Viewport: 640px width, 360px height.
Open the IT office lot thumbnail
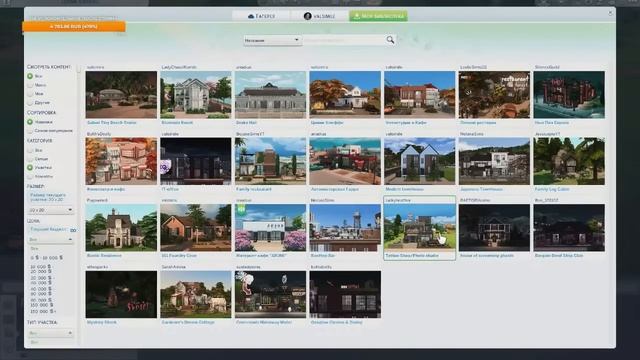click(196, 161)
